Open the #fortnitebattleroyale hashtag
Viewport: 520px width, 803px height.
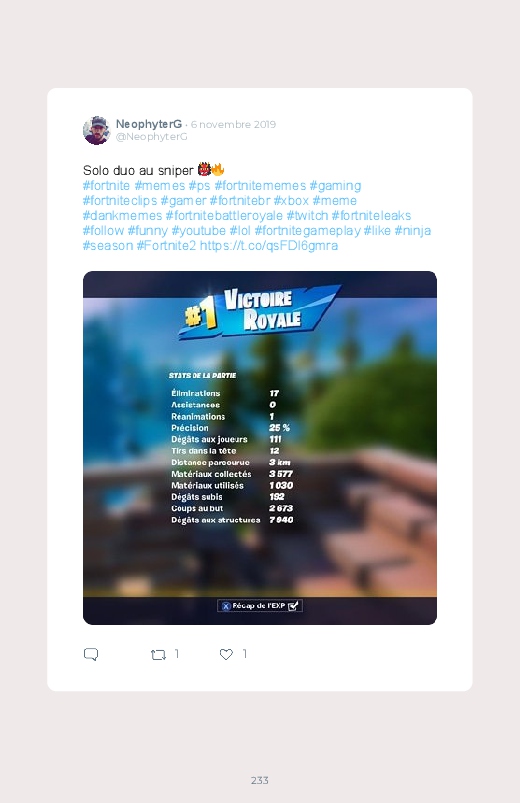[x=224, y=216]
